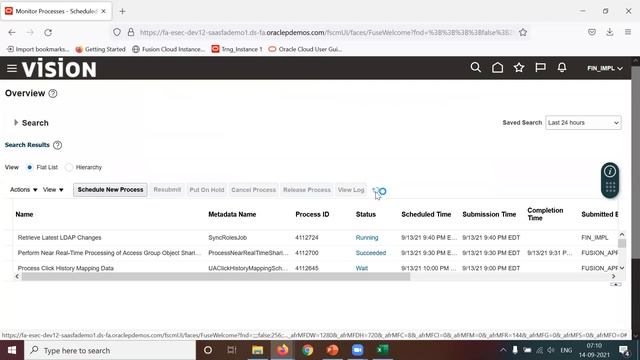640x360 pixels.
Task: Click Schedule New Process button
Action: [x=110, y=190]
